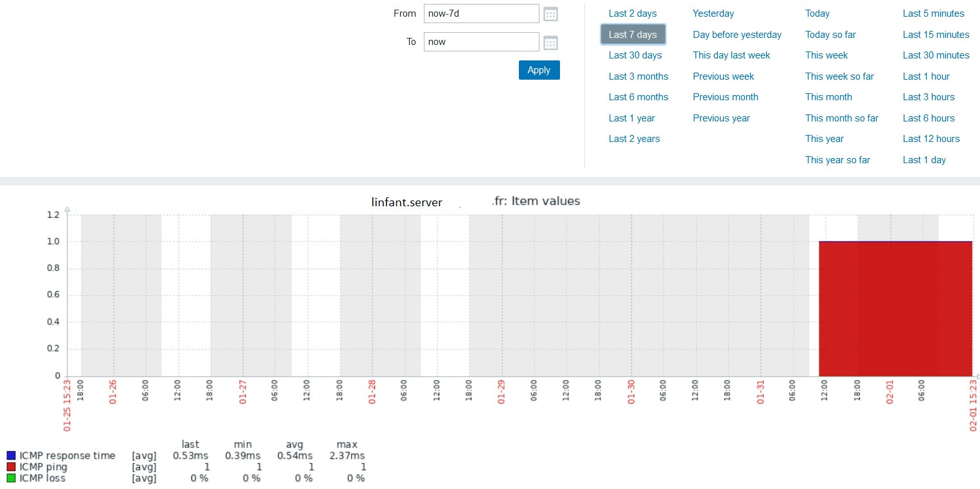Click the red ICMP ping legend swatch
Viewport: 980px width, 489px height.
coord(11,467)
